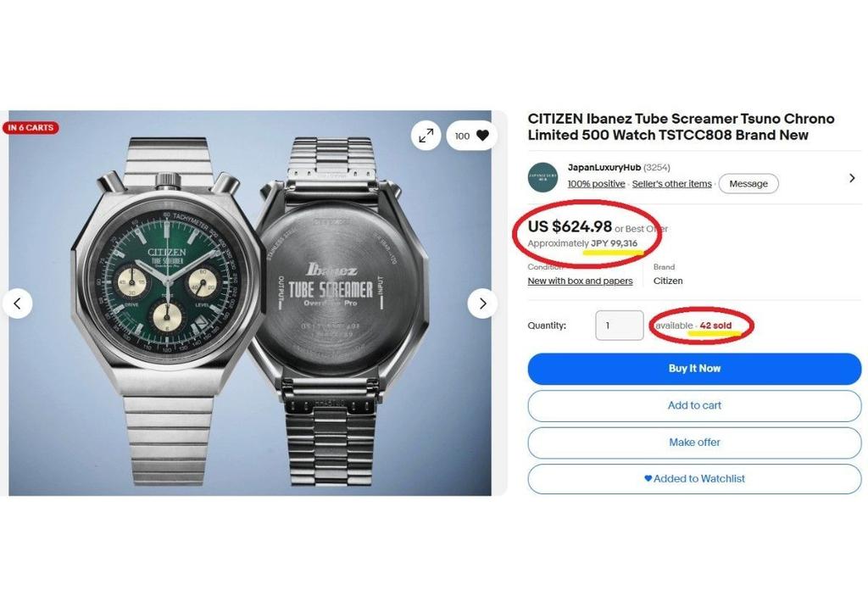Click the Make offer button
The image size is (868, 607).
point(694,442)
